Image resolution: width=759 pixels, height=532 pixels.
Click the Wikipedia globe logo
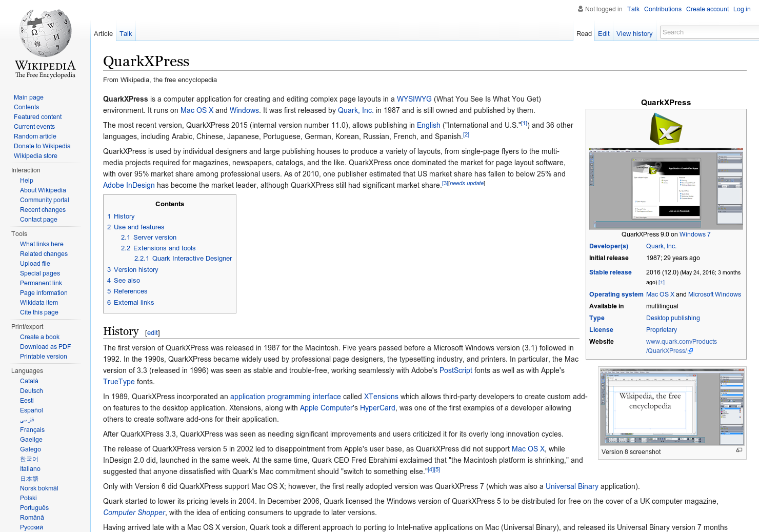tap(45, 33)
